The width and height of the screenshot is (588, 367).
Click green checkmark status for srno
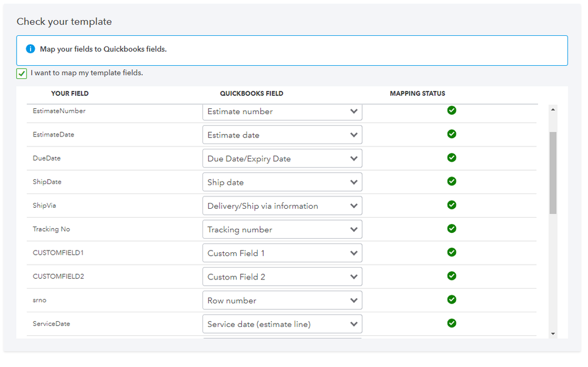click(451, 299)
